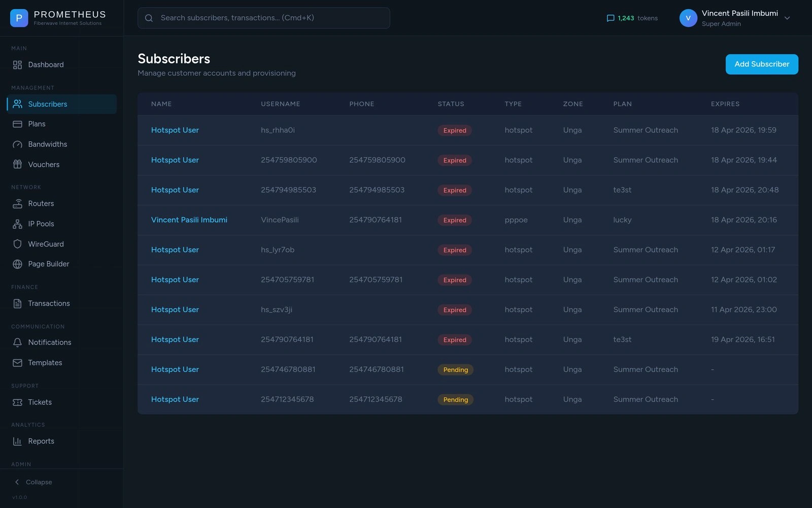
Task: Open the Transactions page
Action: coord(62,304)
